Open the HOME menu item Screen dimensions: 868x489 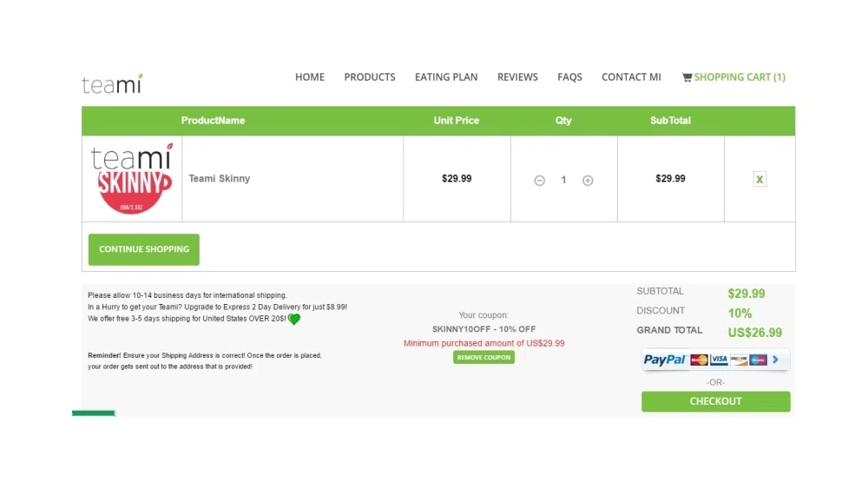310,77
